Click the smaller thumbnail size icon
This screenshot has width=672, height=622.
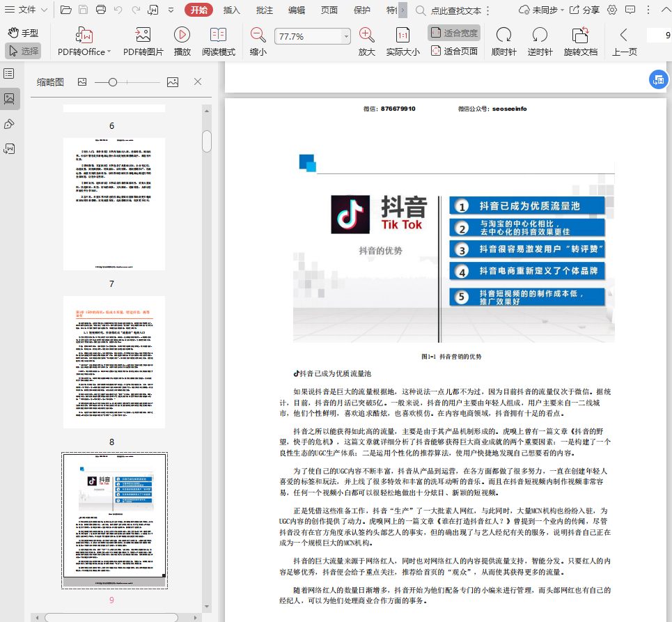tap(82, 82)
